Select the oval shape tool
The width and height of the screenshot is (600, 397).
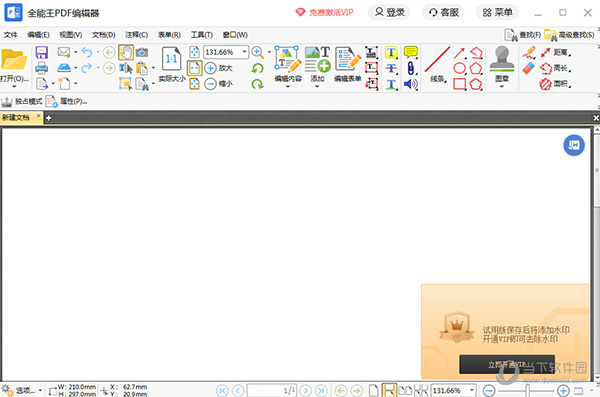(460, 69)
